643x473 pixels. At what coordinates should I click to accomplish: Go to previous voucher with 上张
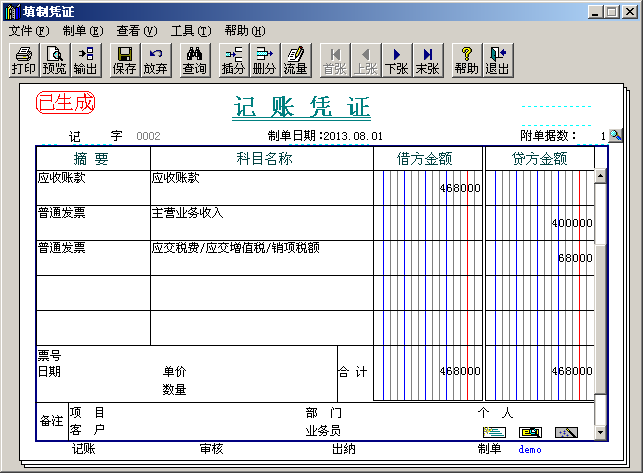(x=366, y=60)
